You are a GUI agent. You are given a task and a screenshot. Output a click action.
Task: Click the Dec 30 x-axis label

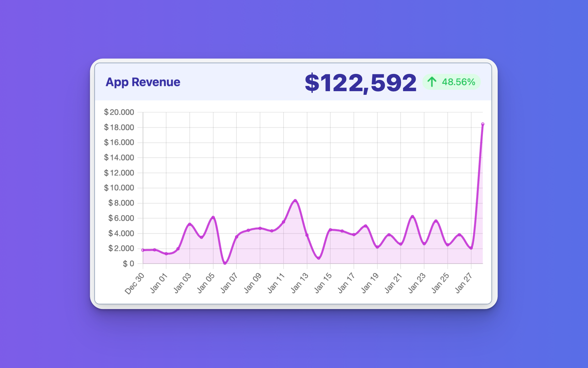click(x=135, y=283)
